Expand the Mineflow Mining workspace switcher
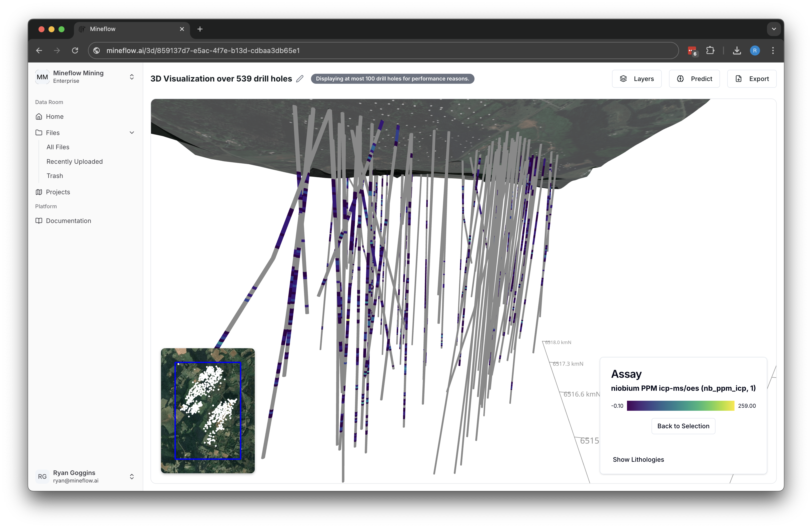This screenshot has height=528, width=812. pos(132,77)
